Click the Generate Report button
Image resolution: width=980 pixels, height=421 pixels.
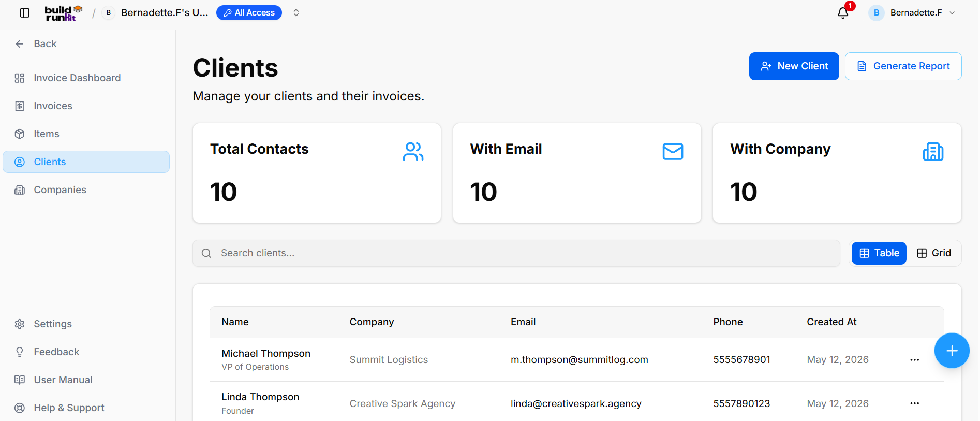click(903, 66)
